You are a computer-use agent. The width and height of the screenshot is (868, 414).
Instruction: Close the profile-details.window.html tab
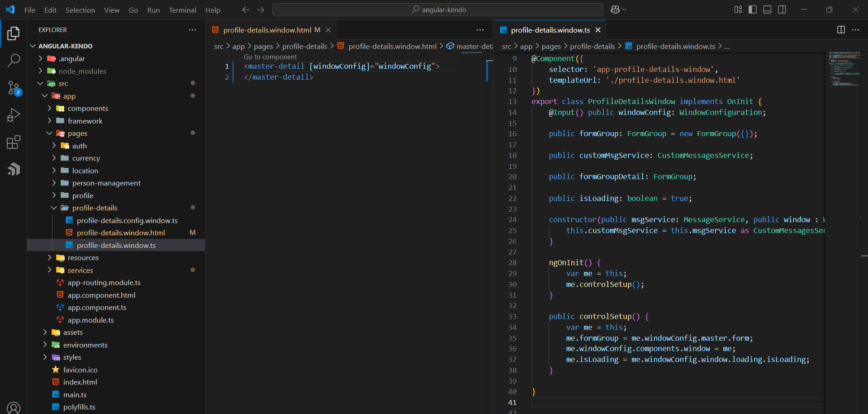click(x=328, y=30)
